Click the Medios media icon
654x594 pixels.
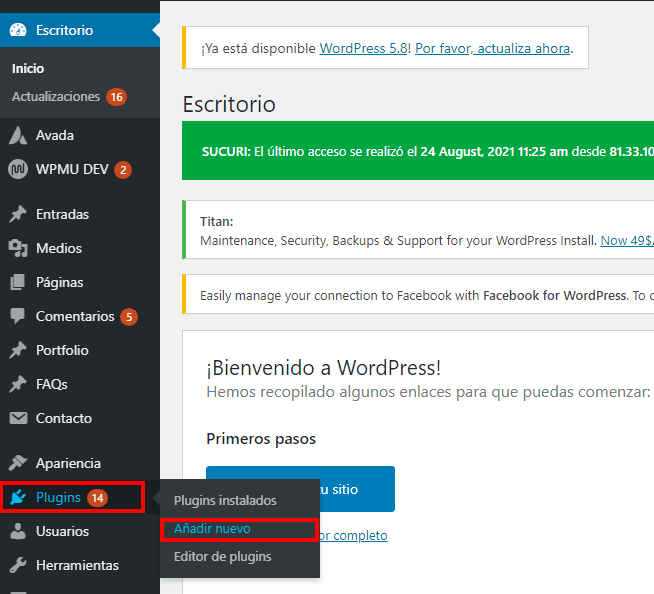click(18, 248)
